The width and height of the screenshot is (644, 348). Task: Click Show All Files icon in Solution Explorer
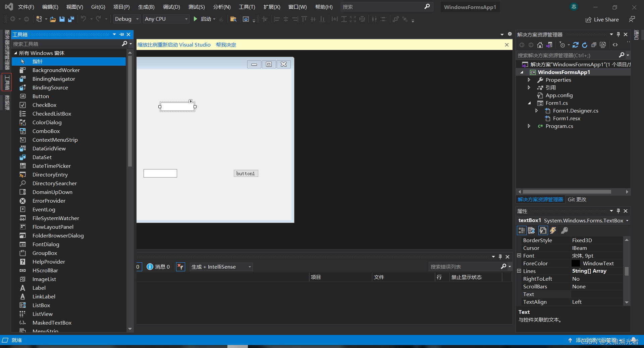pyautogui.click(x=603, y=45)
